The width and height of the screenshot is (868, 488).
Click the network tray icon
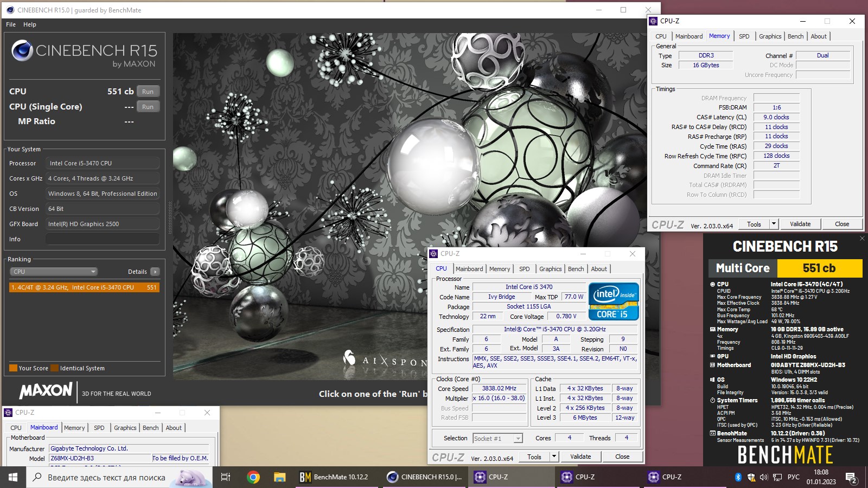(x=777, y=477)
